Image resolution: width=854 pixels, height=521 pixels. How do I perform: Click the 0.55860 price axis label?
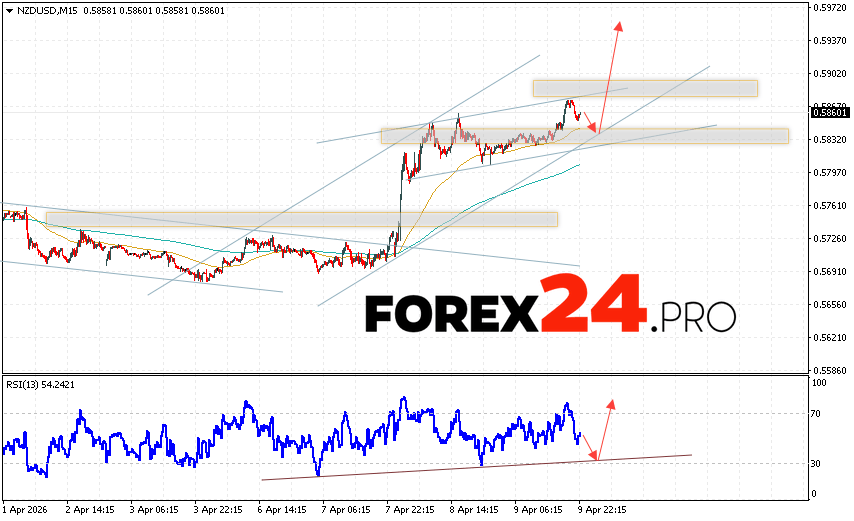tap(829, 370)
